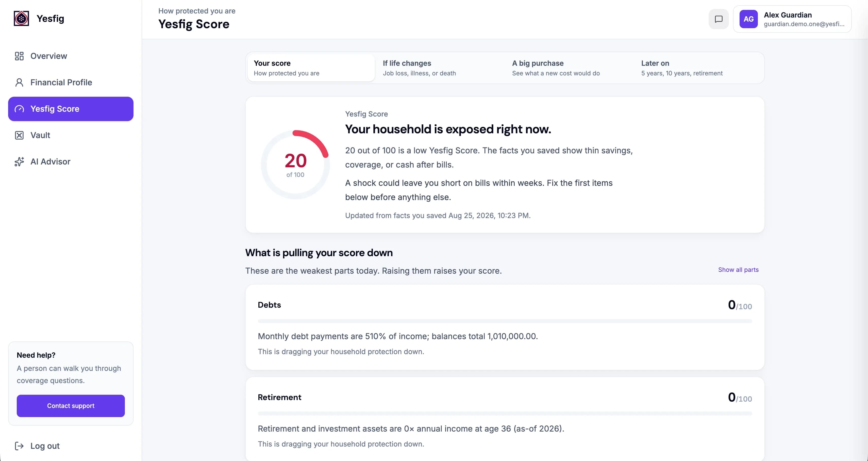
Task: Click the score gauge showing 20 of 100
Action: point(295,164)
